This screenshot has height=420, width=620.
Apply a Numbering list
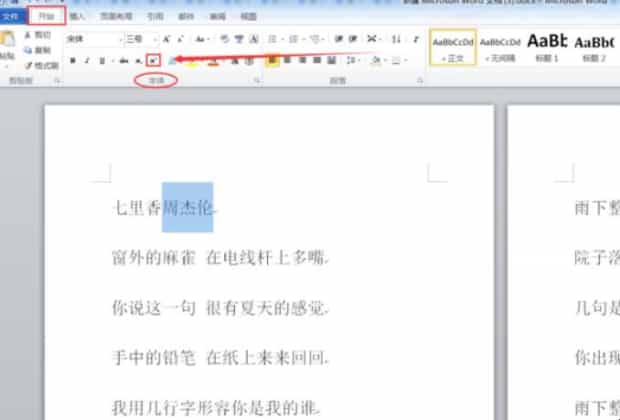293,39
